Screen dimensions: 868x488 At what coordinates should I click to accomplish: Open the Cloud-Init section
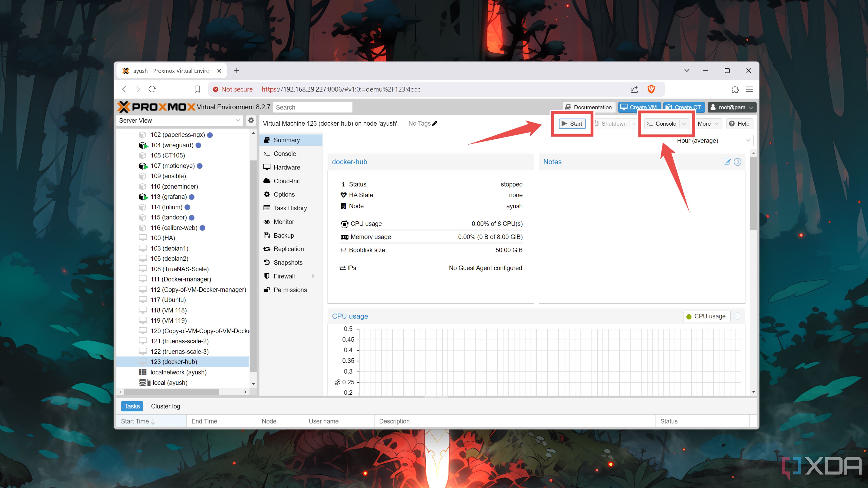pos(291,181)
